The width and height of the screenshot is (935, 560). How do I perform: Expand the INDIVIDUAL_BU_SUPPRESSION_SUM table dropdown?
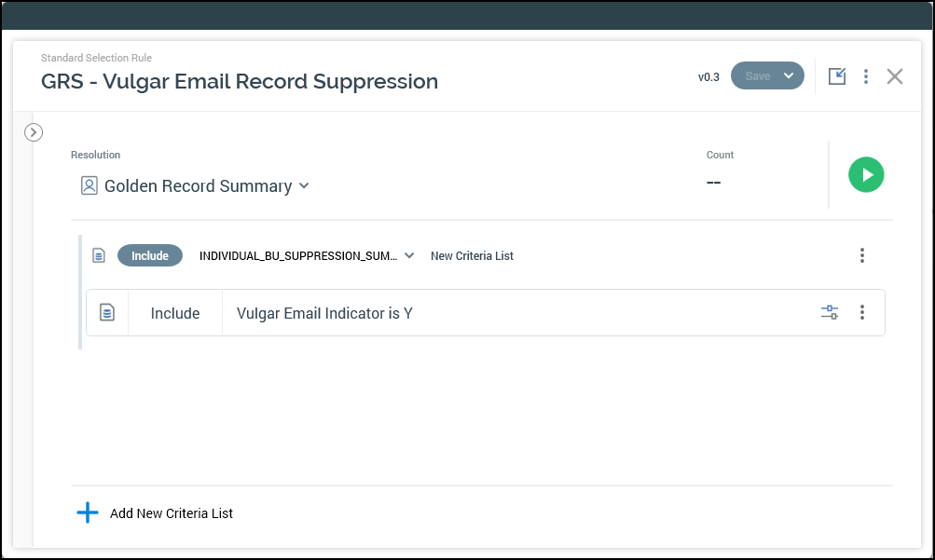(x=409, y=255)
